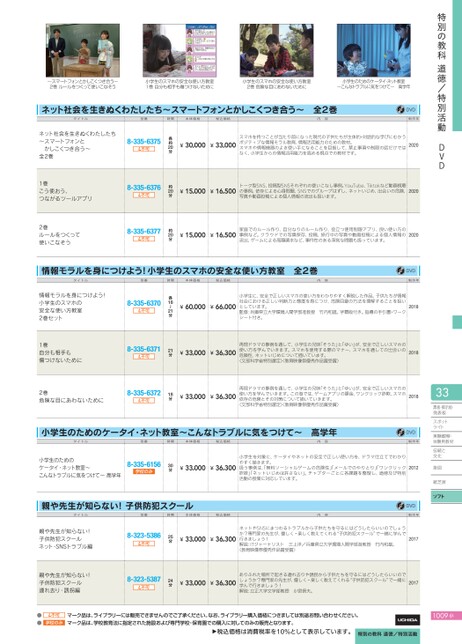This screenshot has width=462, height=644.
Task: Select product code 8-335-6376
Action: point(144,188)
